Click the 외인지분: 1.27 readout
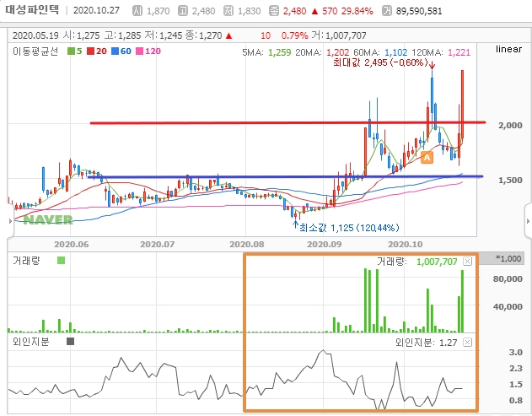The height and width of the screenshot is (416, 532). pos(426,343)
